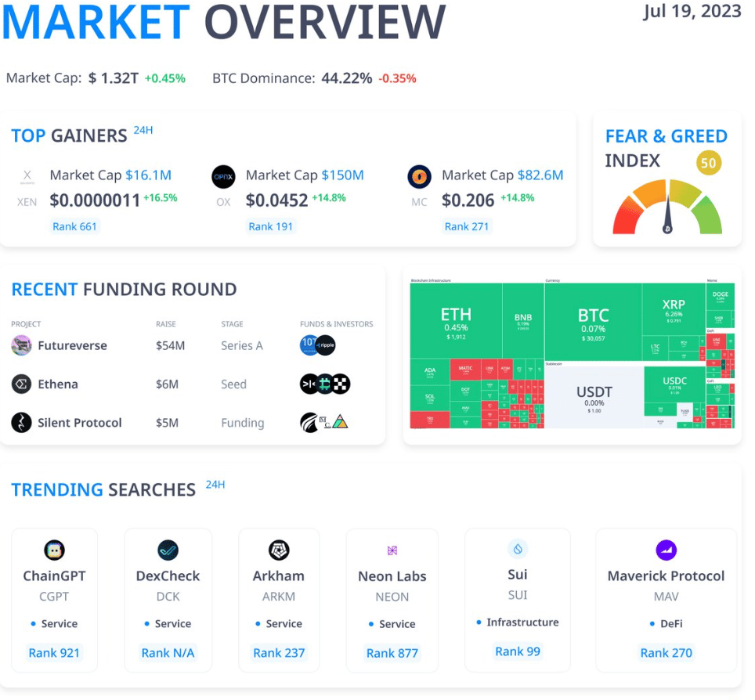Viewport: 755px width, 700px height.
Task: Click the Futureverse project name
Action: [x=72, y=345]
